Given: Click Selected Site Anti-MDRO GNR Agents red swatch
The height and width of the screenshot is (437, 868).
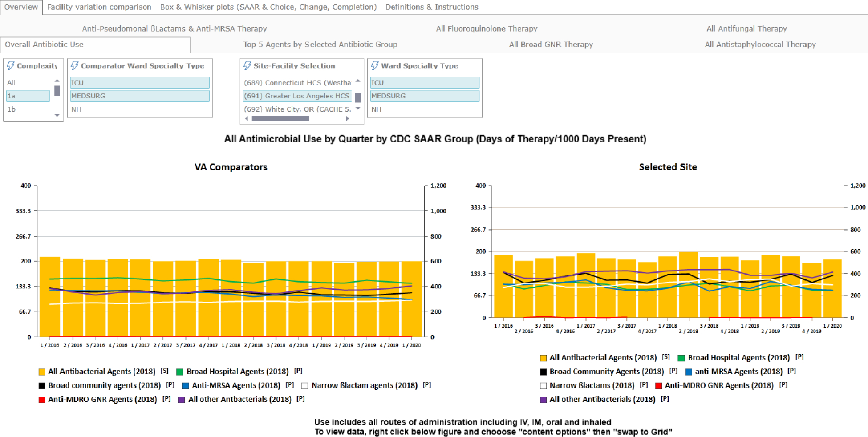Looking at the screenshot, I should tap(658, 386).
